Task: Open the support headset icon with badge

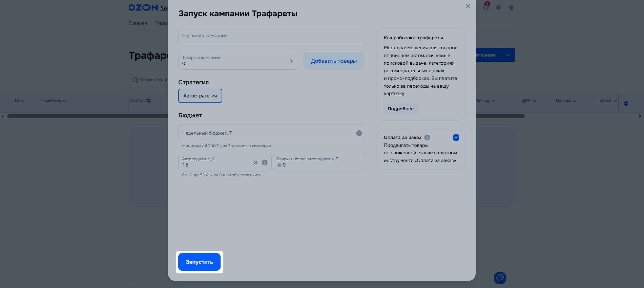Action: pyautogui.click(x=486, y=7)
